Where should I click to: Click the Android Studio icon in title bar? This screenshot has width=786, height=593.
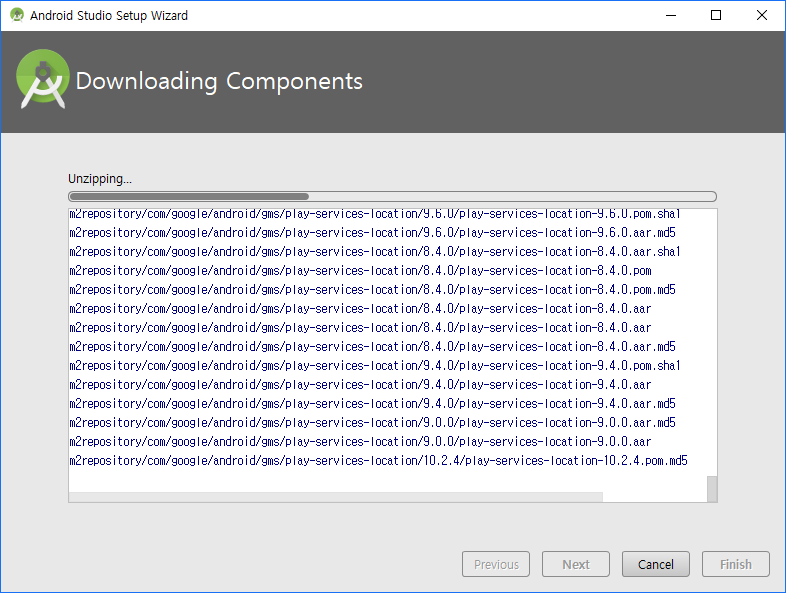point(17,15)
